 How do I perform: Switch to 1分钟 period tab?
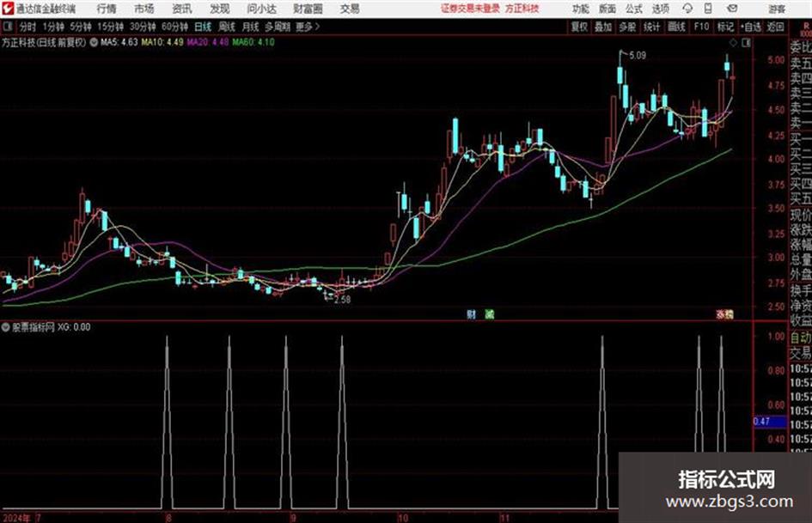pyautogui.click(x=53, y=27)
